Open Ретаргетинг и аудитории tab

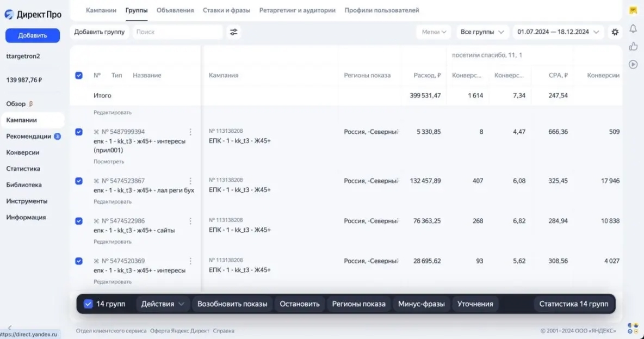(x=298, y=10)
